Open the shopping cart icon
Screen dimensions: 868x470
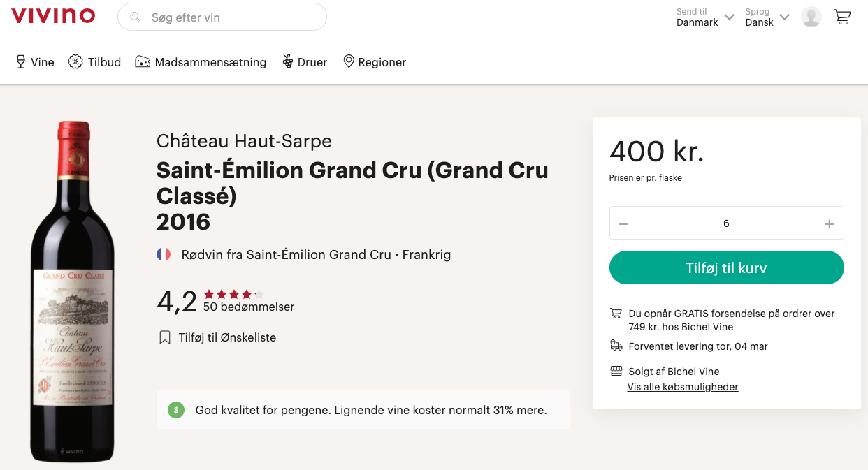click(x=842, y=17)
